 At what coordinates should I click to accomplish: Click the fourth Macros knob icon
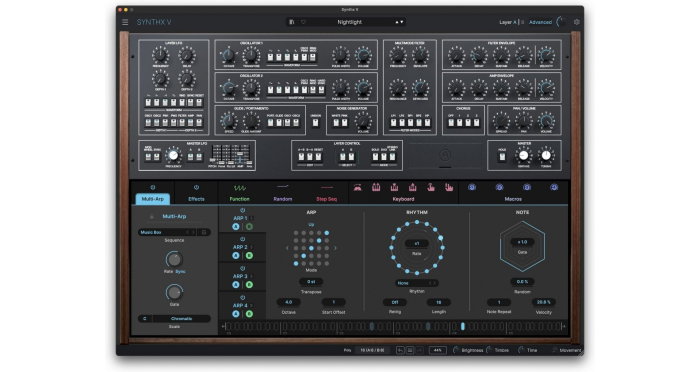[x=554, y=188]
